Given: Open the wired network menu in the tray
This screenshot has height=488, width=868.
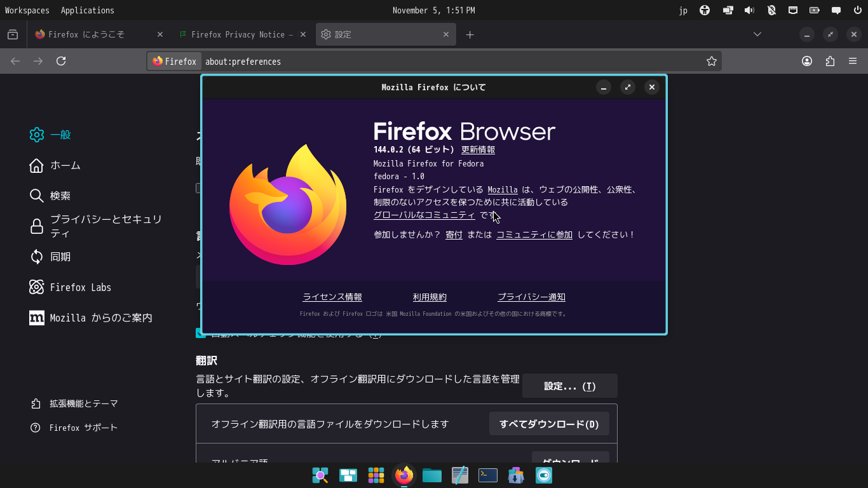Looking at the screenshot, I should point(793,10).
